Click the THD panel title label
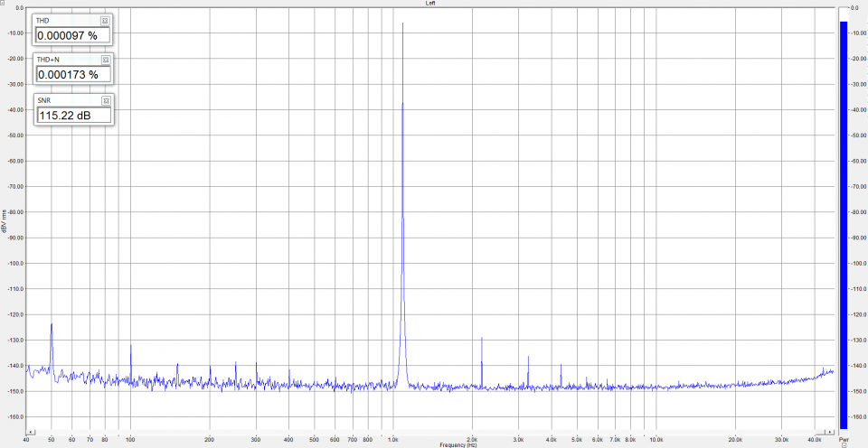This screenshot has height=448, width=868. click(x=42, y=20)
